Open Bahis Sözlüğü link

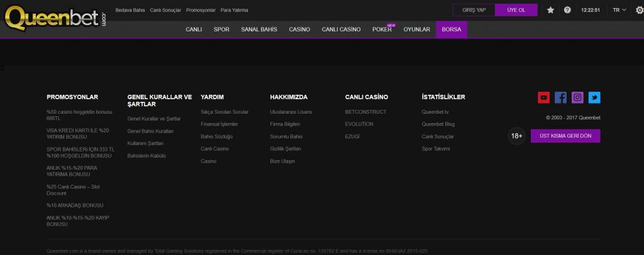[216, 136]
